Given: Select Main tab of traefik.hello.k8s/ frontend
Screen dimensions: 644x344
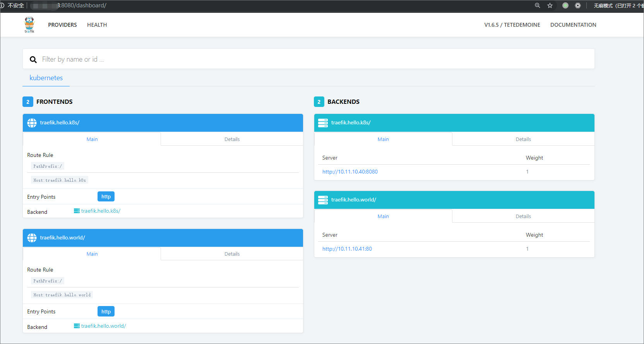Looking at the screenshot, I should click(x=92, y=139).
